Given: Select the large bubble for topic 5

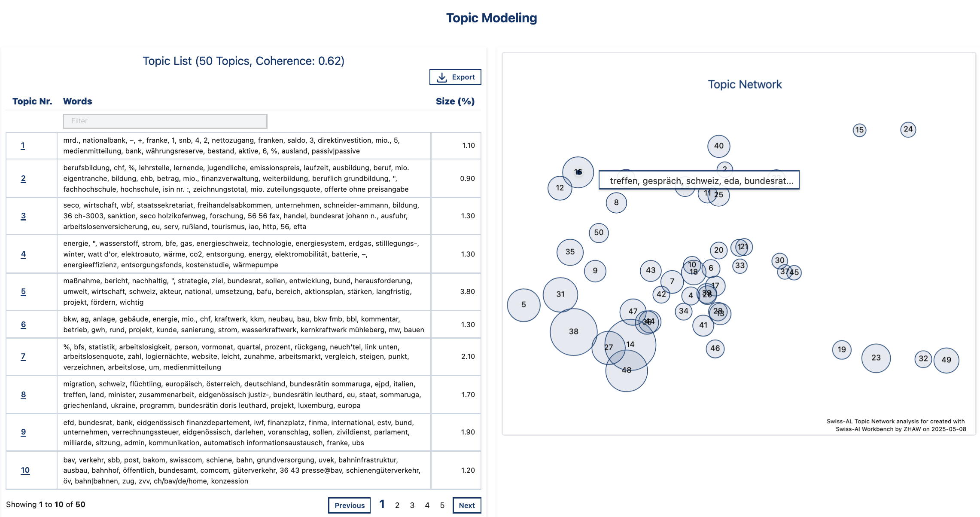Looking at the screenshot, I should pyautogui.click(x=523, y=305).
